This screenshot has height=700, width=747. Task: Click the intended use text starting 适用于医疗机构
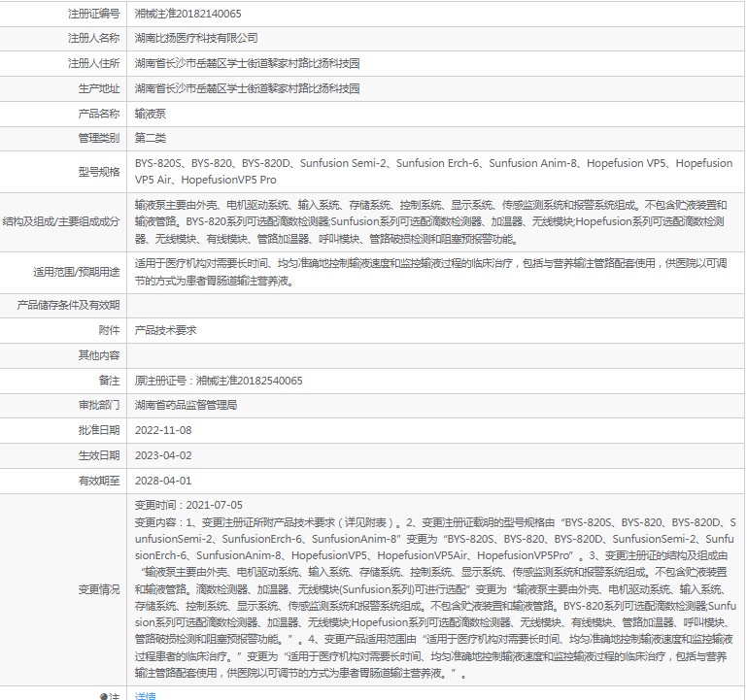430,272
